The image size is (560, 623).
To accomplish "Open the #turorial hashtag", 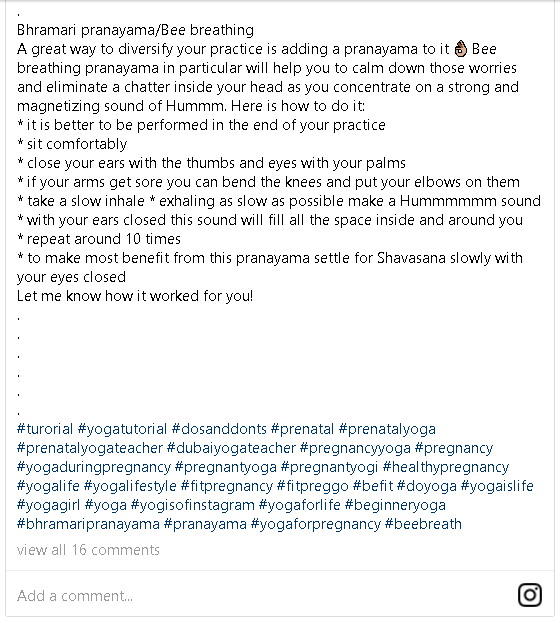I will tap(45, 429).
